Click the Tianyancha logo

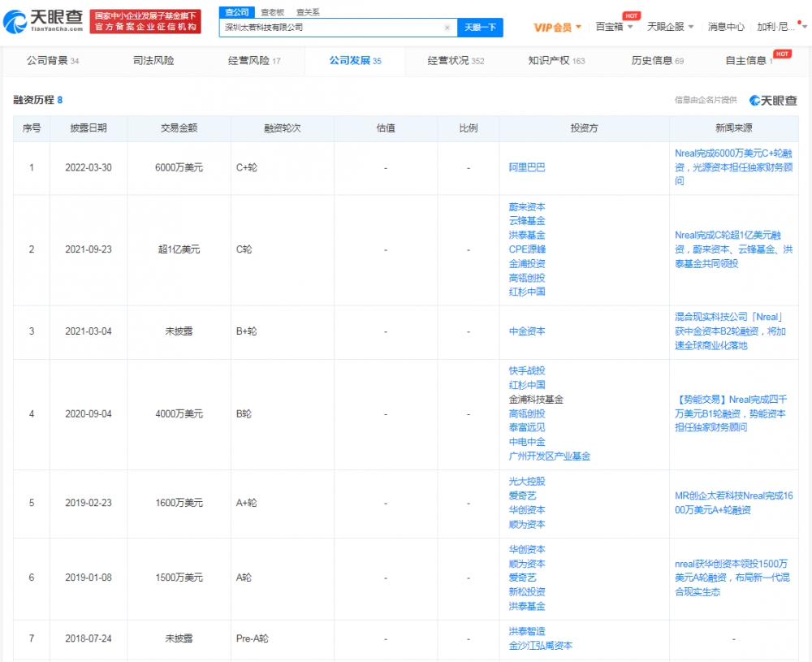[43, 21]
